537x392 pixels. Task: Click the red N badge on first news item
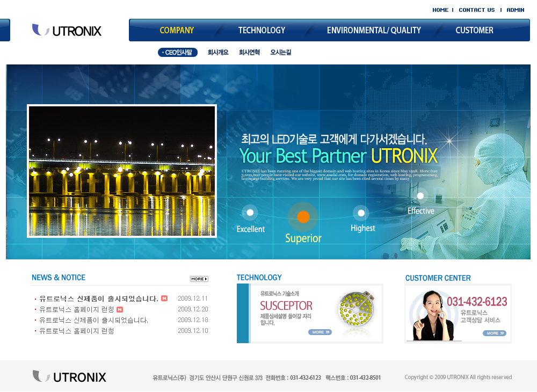(x=164, y=299)
